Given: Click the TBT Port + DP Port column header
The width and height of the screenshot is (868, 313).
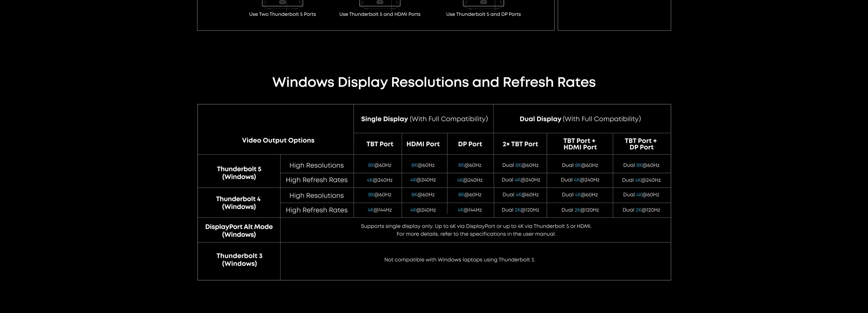Looking at the screenshot, I should pos(641,144).
